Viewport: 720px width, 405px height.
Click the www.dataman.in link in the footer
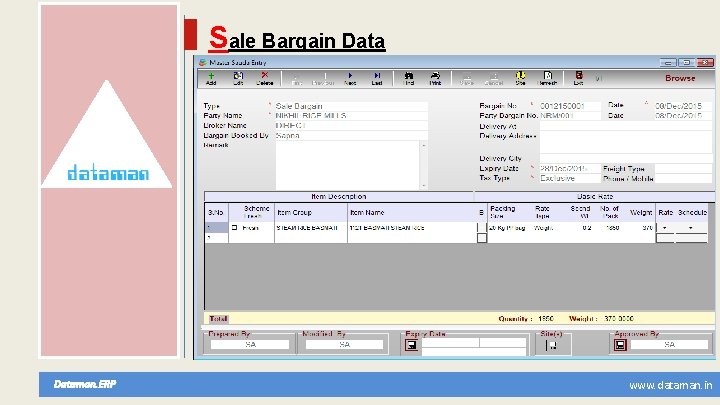[670, 386]
